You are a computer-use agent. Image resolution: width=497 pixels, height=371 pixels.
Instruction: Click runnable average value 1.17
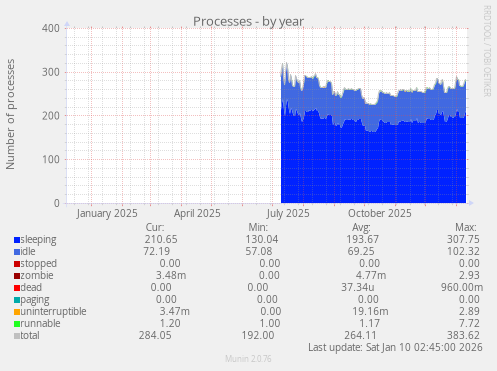(369, 323)
